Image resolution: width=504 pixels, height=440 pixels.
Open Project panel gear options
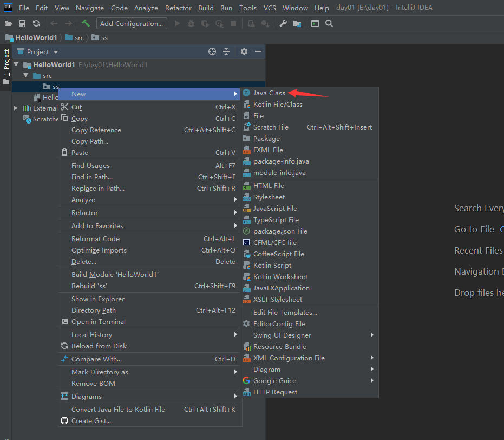244,51
